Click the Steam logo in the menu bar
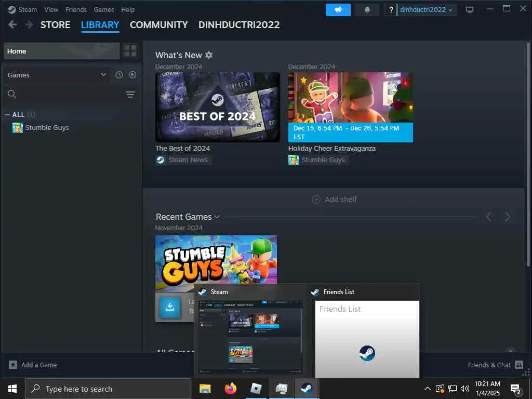The image size is (532, 399). (x=12, y=9)
